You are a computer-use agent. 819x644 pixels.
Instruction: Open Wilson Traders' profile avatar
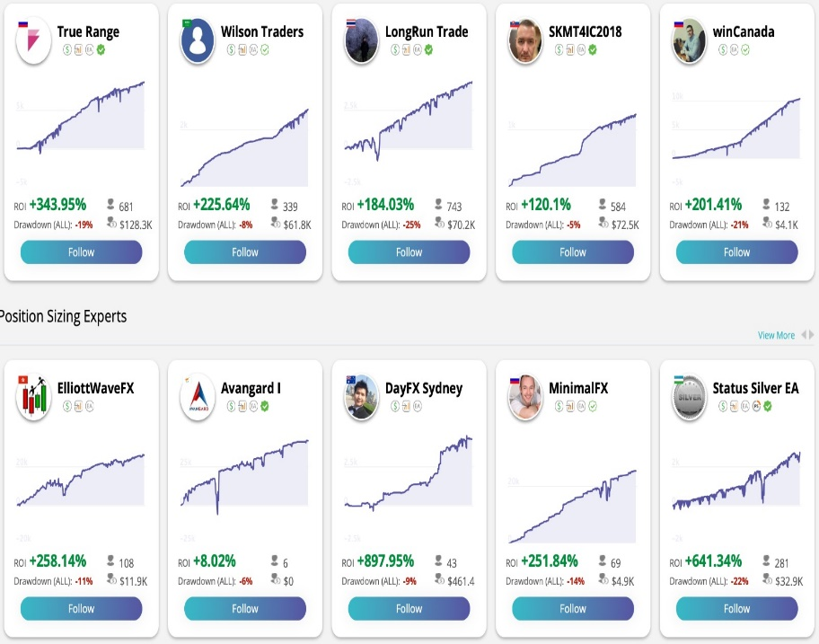[x=198, y=40]
